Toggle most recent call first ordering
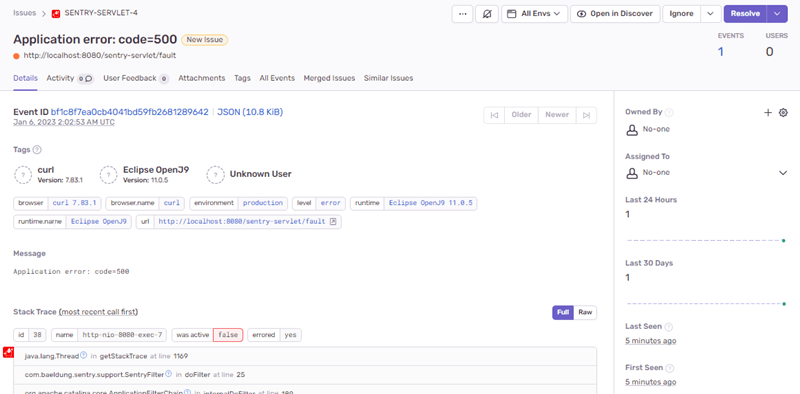 click(x=99, y=312)
